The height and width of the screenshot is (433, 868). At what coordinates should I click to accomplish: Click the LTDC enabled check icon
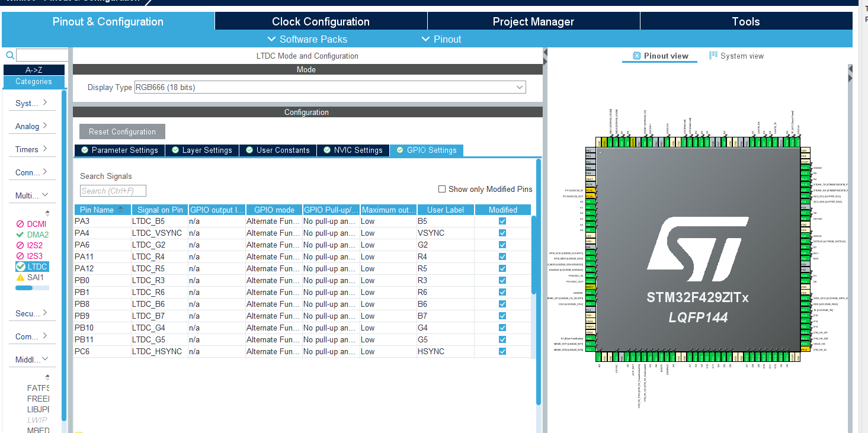click(21, 267)
